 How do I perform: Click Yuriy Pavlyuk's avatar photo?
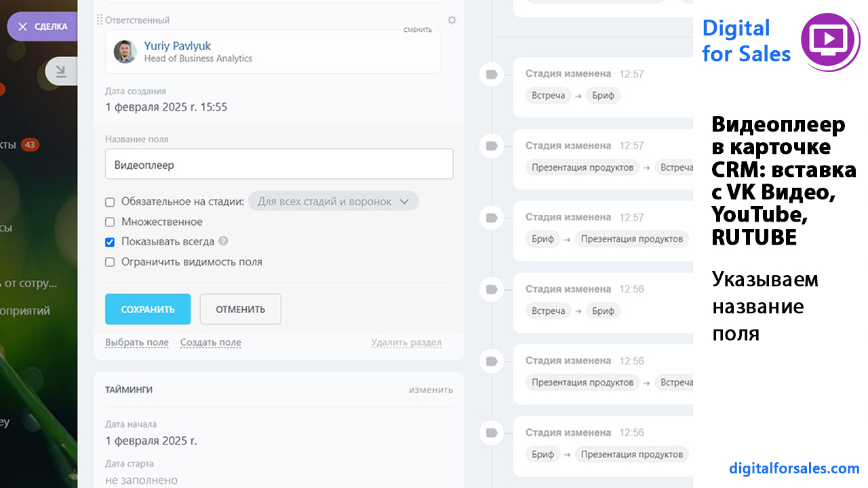[x=125, y=52]
